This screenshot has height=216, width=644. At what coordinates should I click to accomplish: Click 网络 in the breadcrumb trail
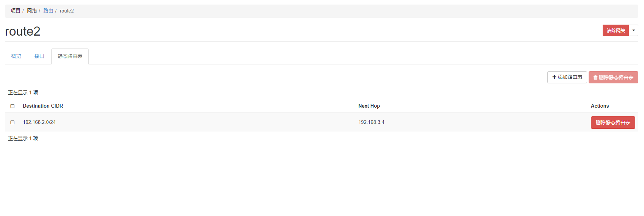pos(32,11)
